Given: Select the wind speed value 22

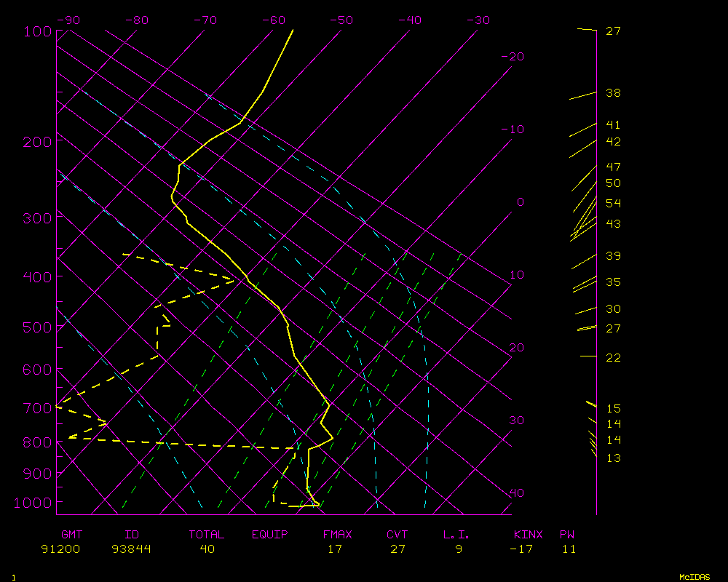Looking at the screenshot, I should coord(613,357).
